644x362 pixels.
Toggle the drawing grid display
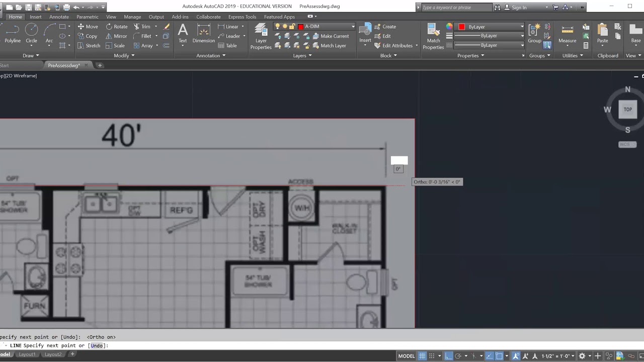(x=422, y=356)
